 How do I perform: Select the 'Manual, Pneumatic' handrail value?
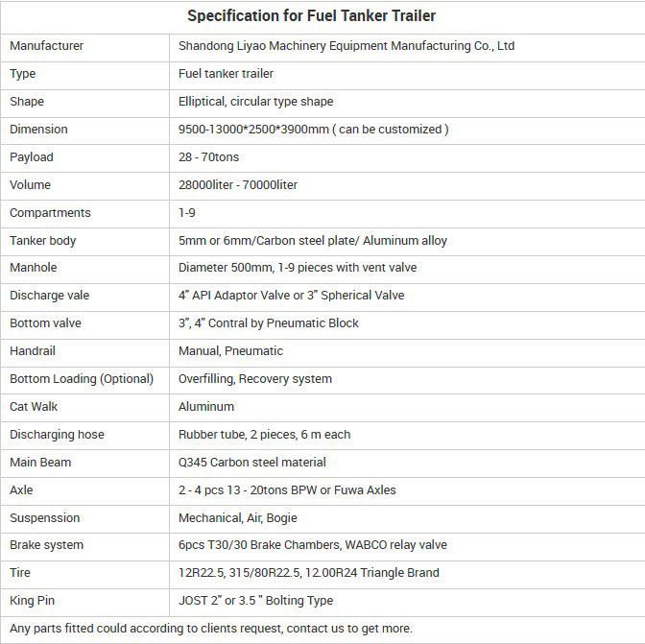[230, 351]
